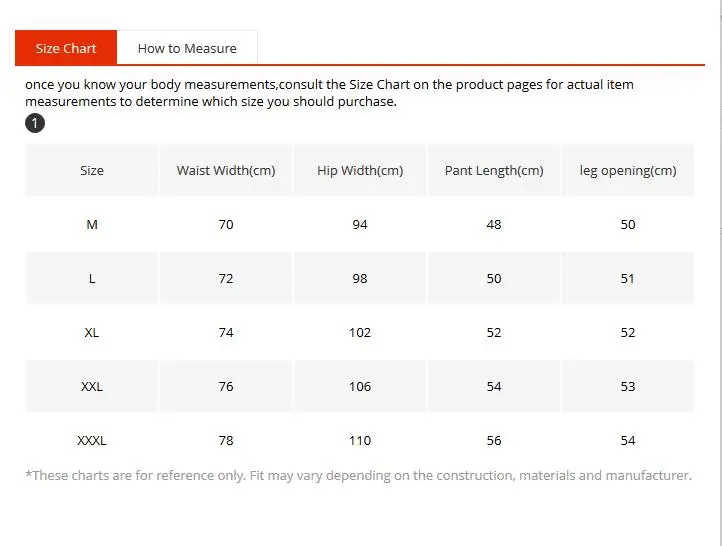The width and height of the screenshot is (722, 546).
Task: Click the reference-only disclaimer text
Action: [358, 475]
